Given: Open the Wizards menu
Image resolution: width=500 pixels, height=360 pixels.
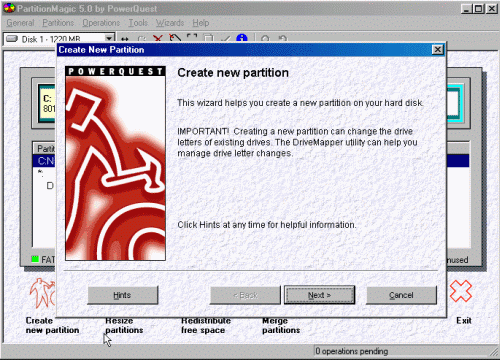Looking at the screenshot, I should pos(170,23).
